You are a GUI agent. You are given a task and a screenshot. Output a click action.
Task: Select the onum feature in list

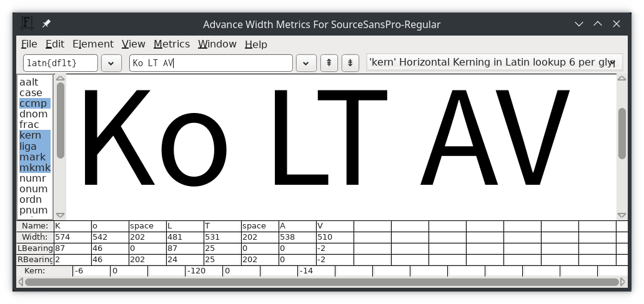(x=35, y=189)
